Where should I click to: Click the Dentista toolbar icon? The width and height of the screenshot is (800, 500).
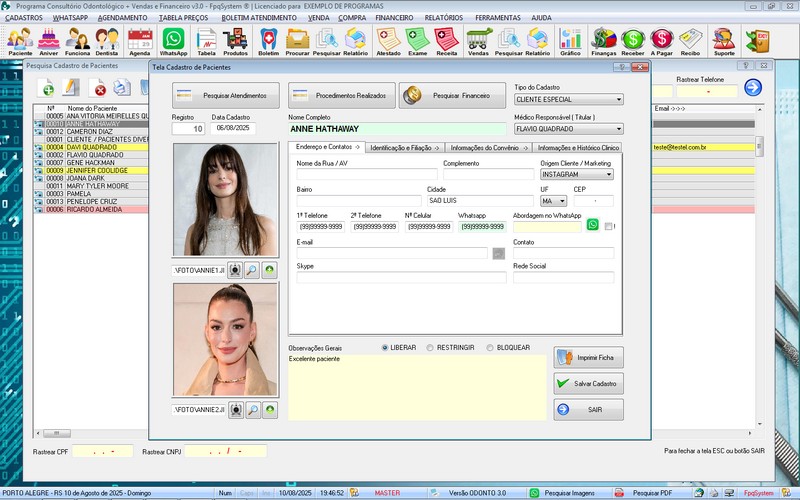coord(107,40)
